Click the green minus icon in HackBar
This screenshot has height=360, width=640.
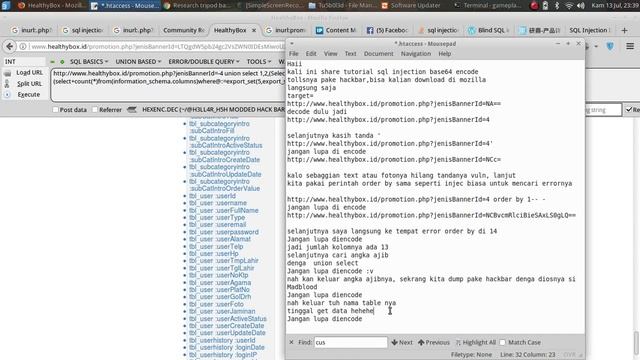[x=52, y=62]
